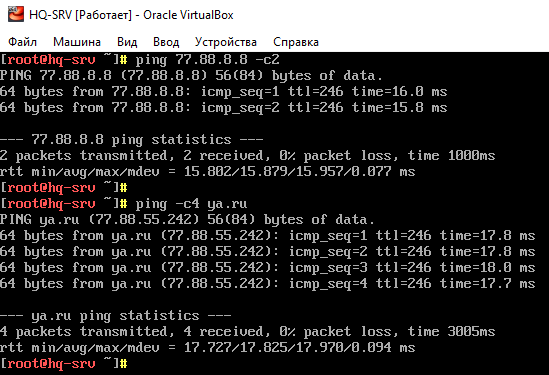This screenshot has height=375, width=549.
Task: Click the ya.ru line with icmp_seq=2
Action: (267, 252)
